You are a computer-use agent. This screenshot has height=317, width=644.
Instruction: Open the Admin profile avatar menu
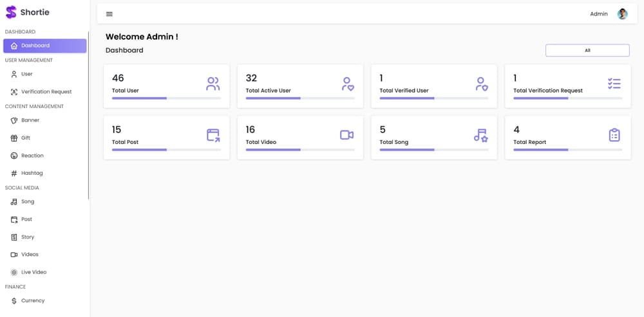[622, 14]
